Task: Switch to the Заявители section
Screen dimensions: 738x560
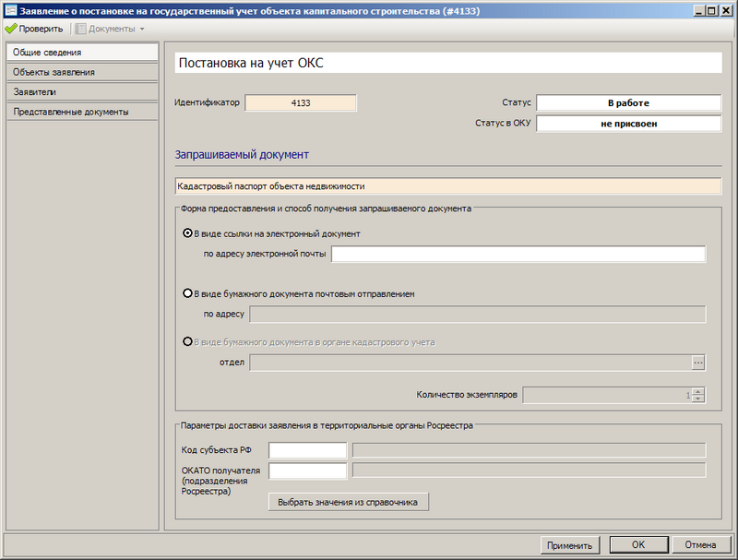Action: tap(81, 92)
